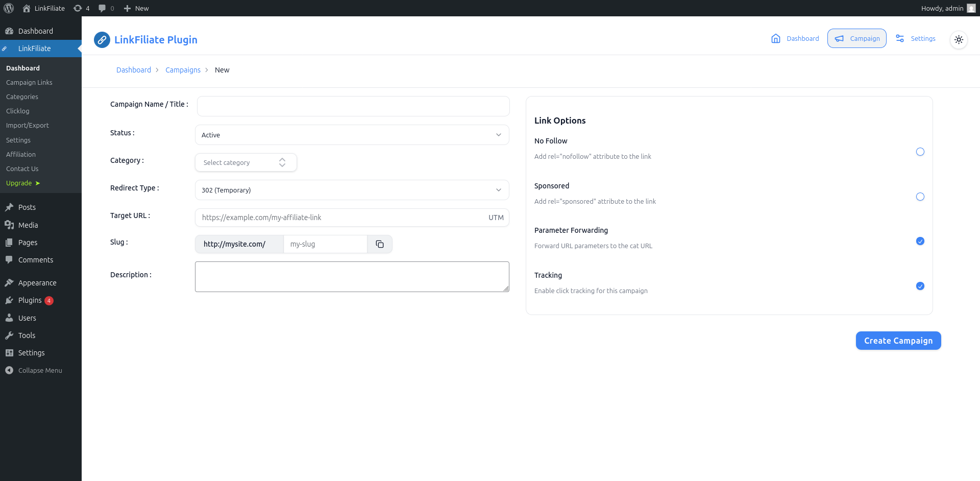The height and width of the screenshot is (481, 980).
Task: Click the admin user avatar icon
Action: click(x=971, y=8)
